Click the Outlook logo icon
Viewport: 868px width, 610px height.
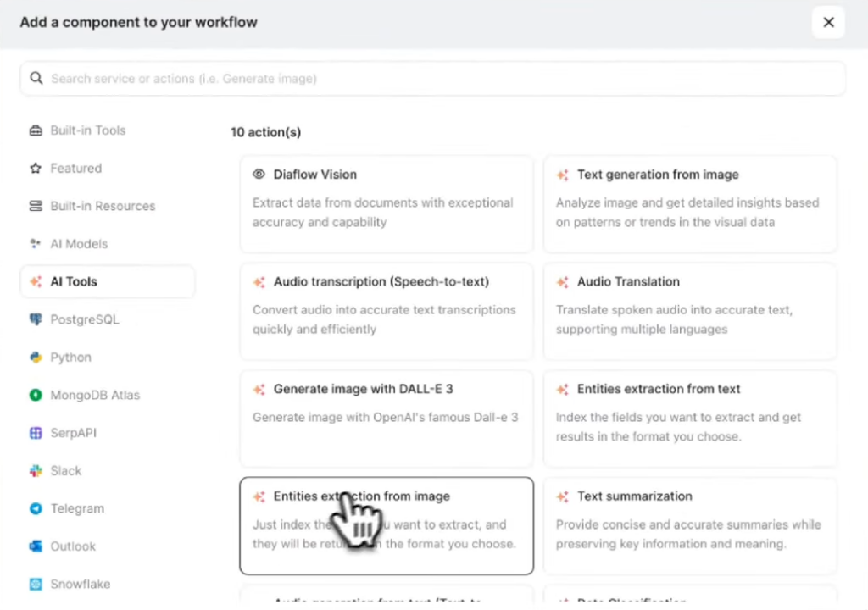(36, 546)
